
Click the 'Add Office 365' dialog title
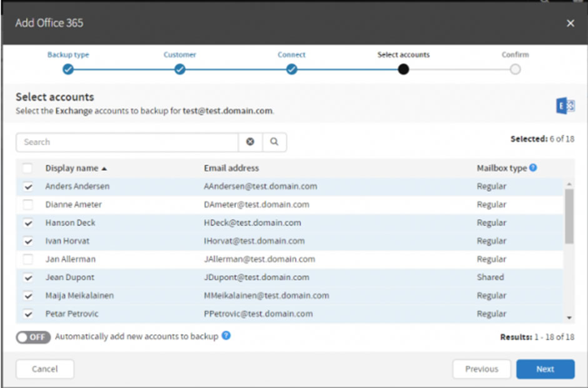pyautogui.click(x=49, y=23)
